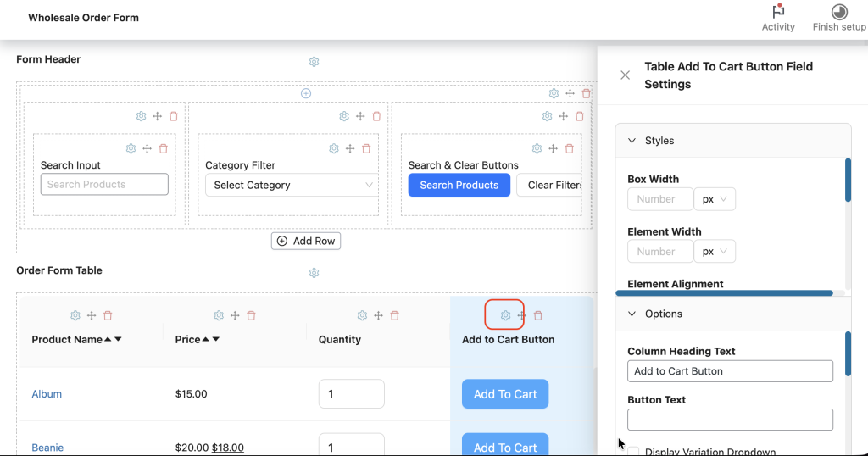Sort Product Name descending arrow
Image resolution: width=868 pixels, height=456 pixels.
pos(118,339)
